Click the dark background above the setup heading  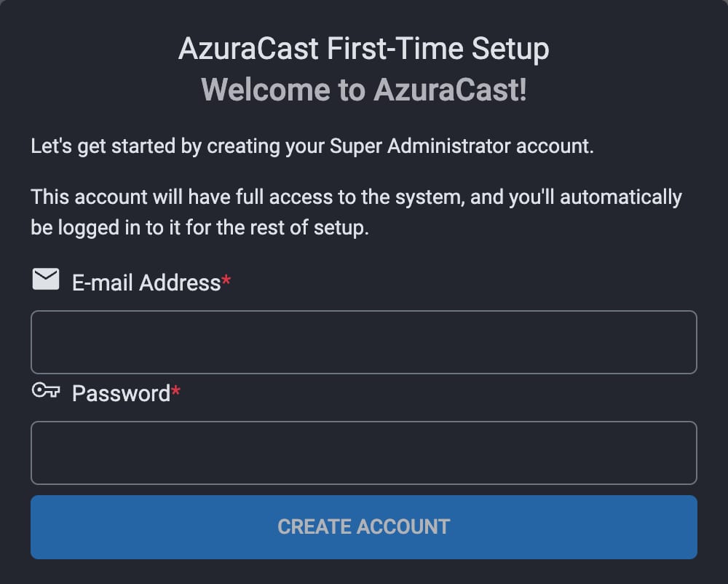[364, 13]
